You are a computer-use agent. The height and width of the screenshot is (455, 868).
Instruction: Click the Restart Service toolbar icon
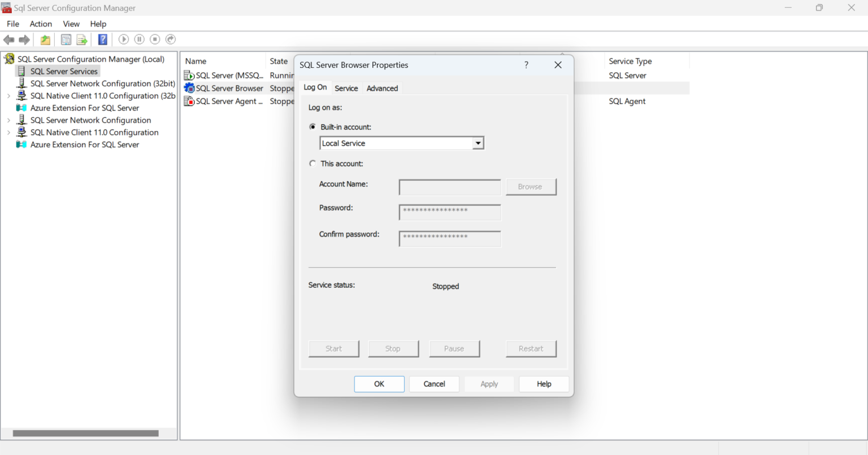click(x=171, y=40)
